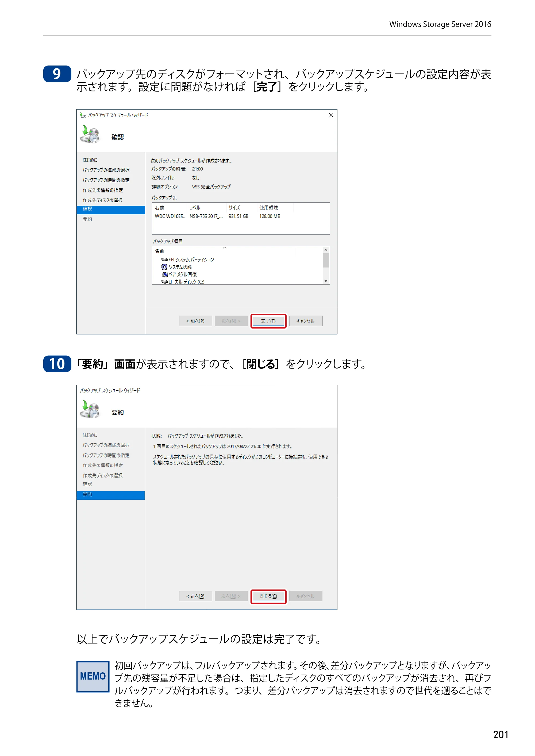535x756 pixels.
Task: Click the サイズ column header
Action: click(241, 208)
